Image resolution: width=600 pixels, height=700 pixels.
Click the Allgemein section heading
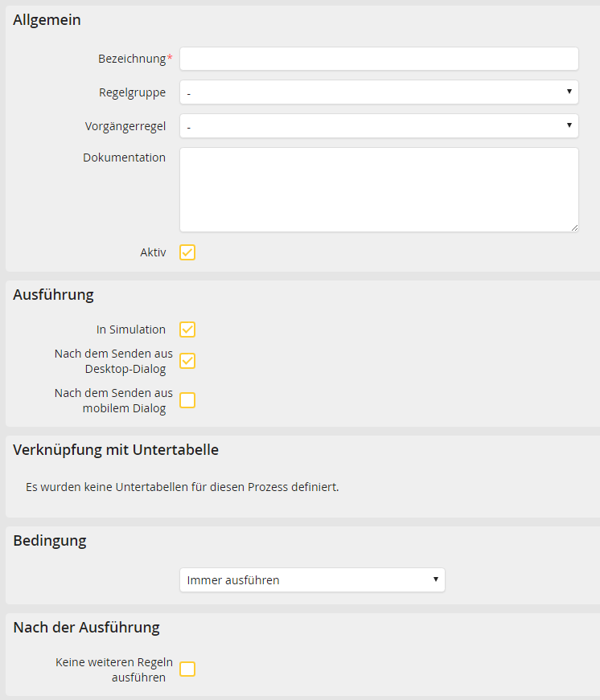47,20
